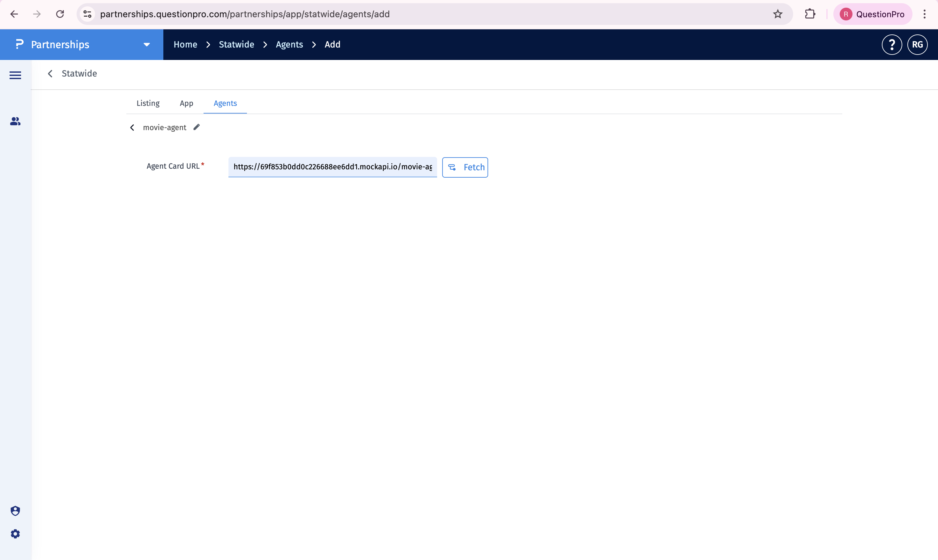This screenshot has height=560, width=938.
Task: Click the Fetch button
Action: 465,167
